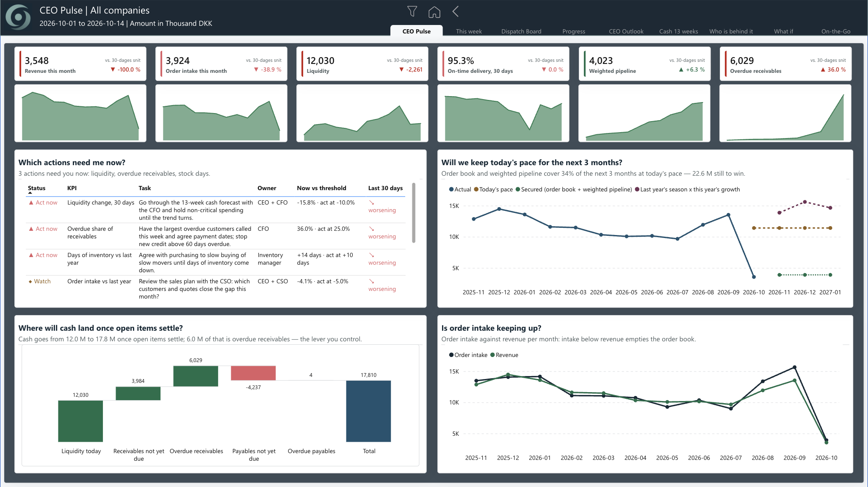Viewport: 868px width, 487px height.
Task: Click the Actual legend swatch
Action: [451, 189]
